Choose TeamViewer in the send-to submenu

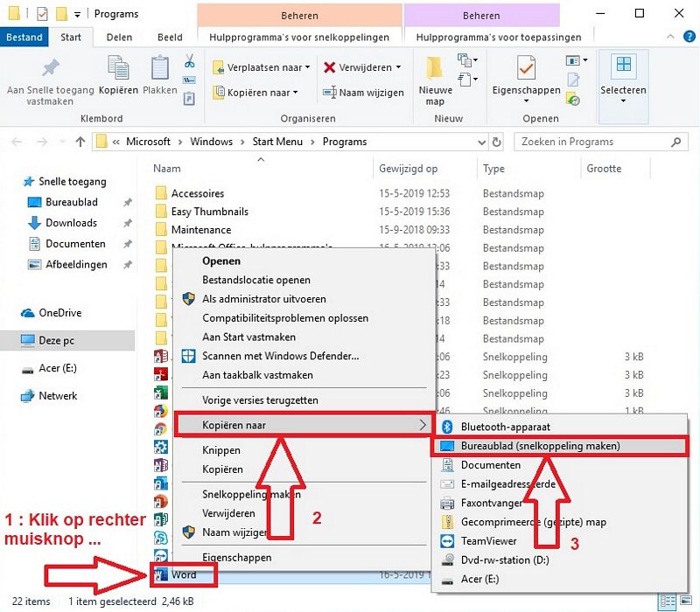(x=559, y=541)
